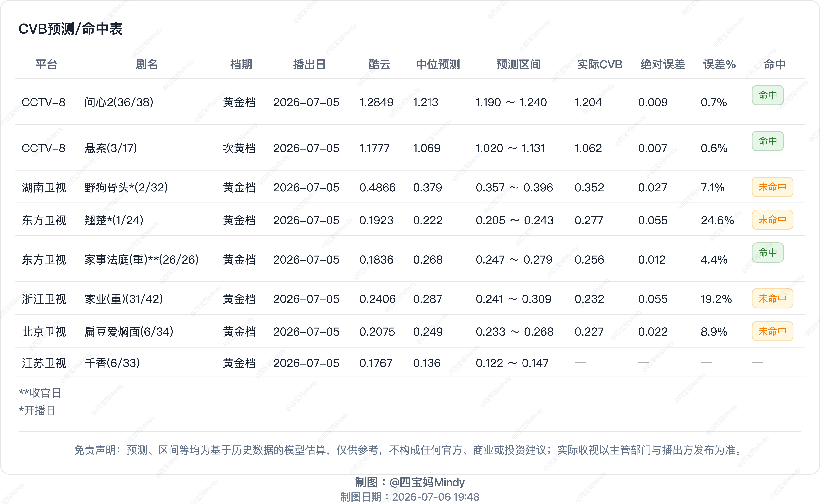Click the 酷云 column header
Screen dimensions: 820x504
[x=379, y=64]
